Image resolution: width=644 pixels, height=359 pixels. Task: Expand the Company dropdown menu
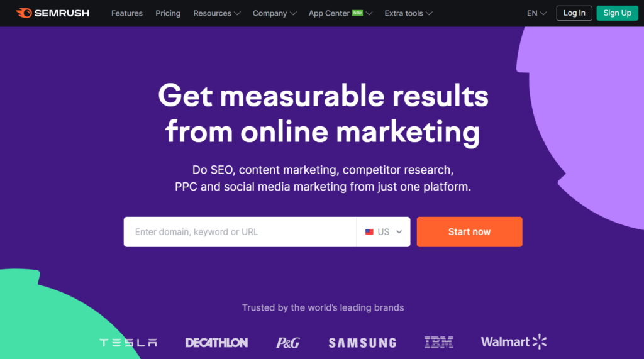274,13
